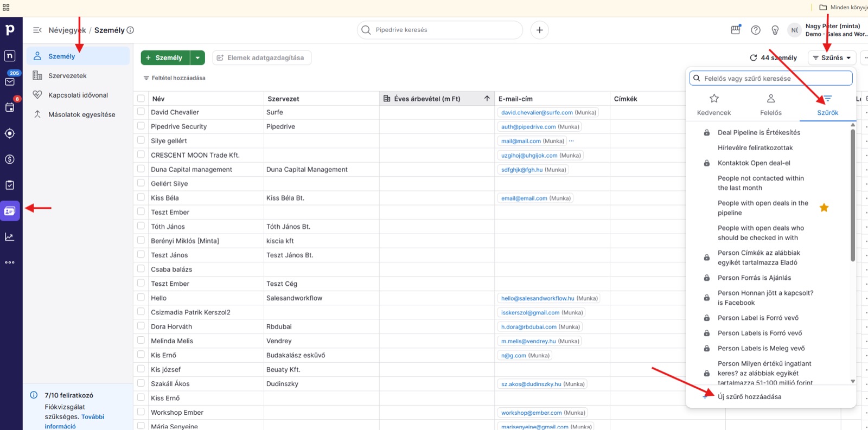Switch to the Kedvencek tab

pos(714,105)
